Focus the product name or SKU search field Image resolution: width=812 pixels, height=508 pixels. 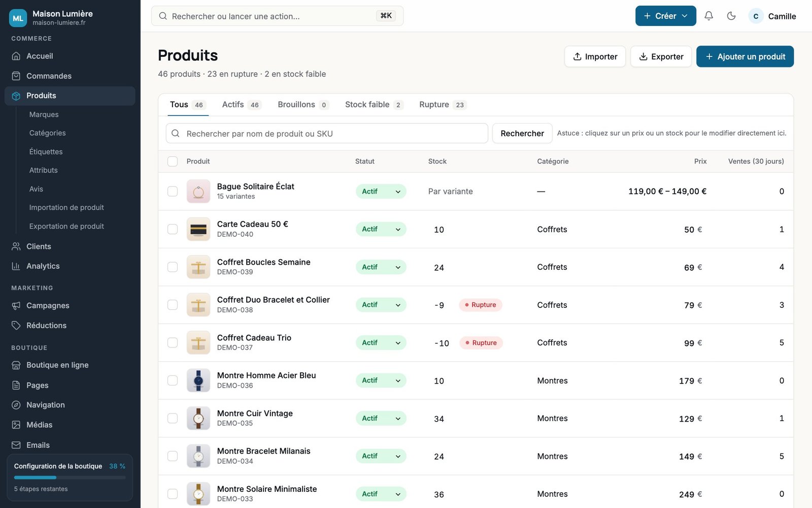327,134
